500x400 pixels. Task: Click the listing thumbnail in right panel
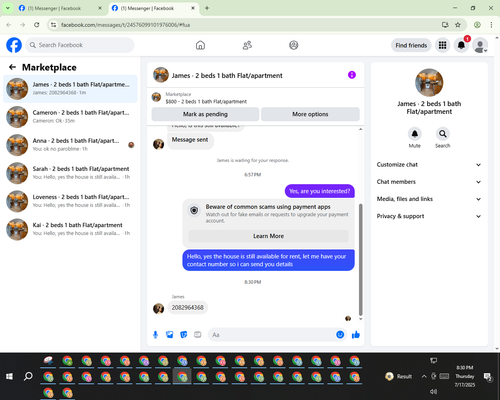tap(429, 83)
